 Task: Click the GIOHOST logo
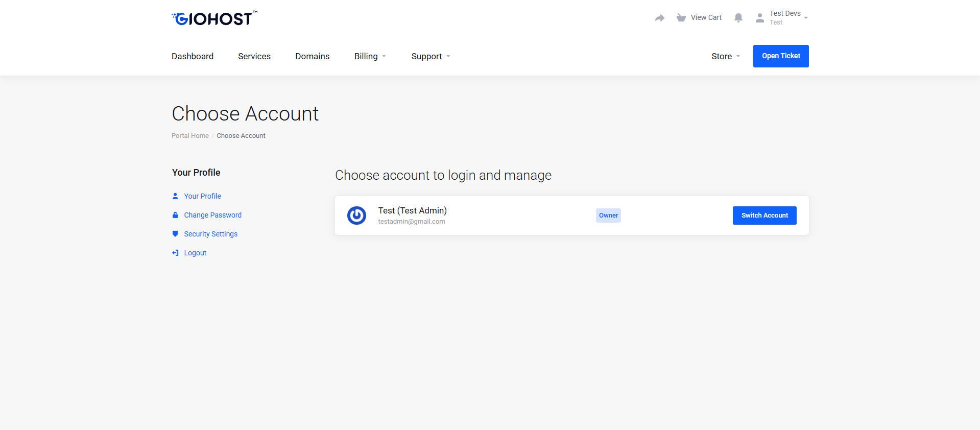(214, 18)
